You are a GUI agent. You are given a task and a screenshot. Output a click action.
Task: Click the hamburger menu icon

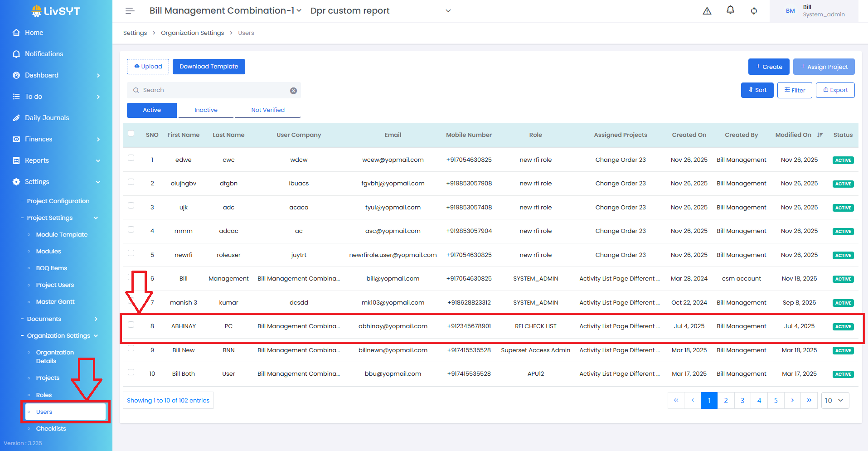click(x=130, y=11)
